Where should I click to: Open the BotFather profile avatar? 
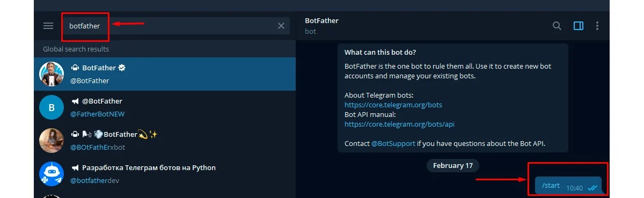click(52, 74)
